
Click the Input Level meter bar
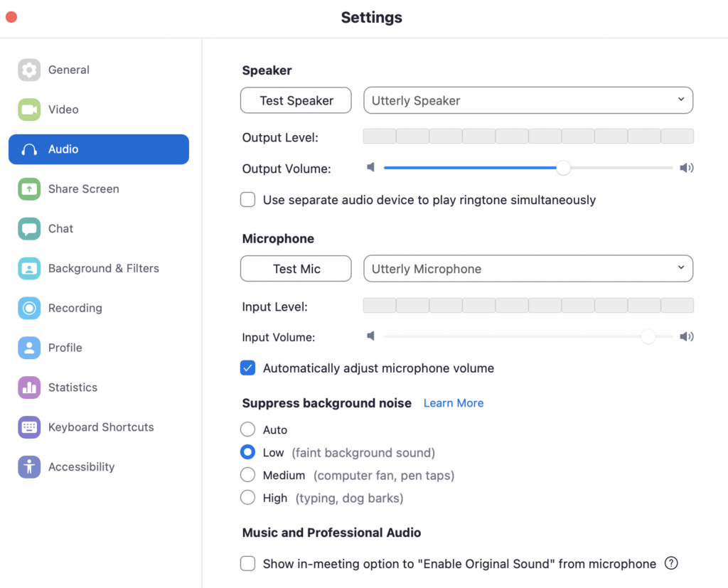coord(528,306)
